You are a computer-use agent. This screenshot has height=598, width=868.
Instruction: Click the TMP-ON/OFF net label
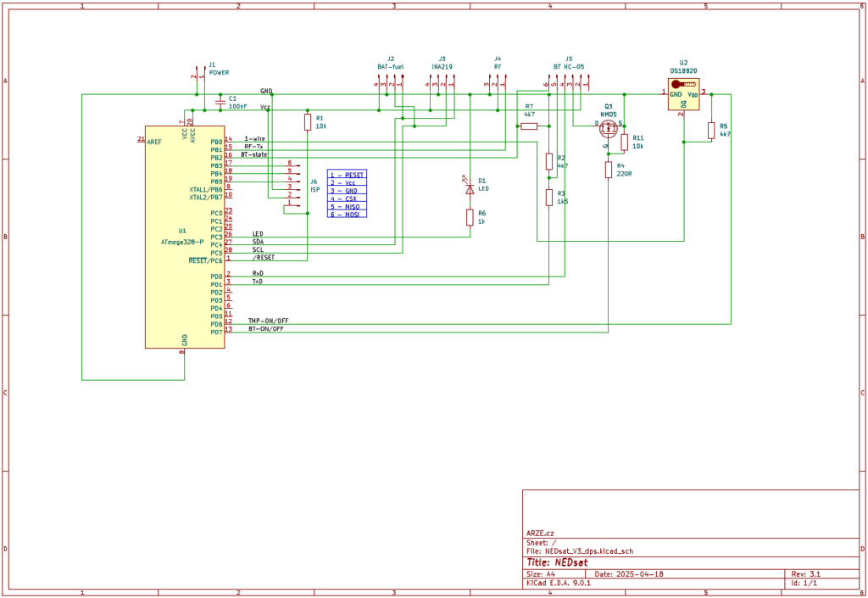tap(268, 321)
